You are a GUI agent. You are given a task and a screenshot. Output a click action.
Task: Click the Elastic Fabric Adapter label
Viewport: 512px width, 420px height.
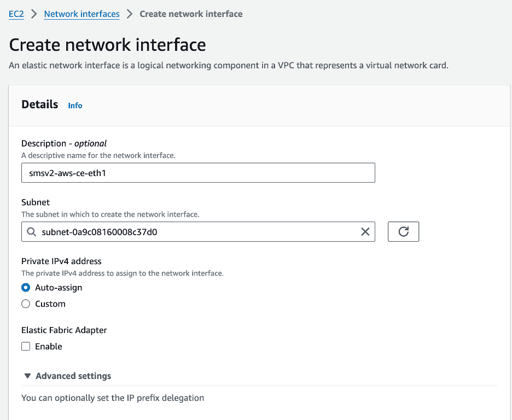[x=64, y=330]
